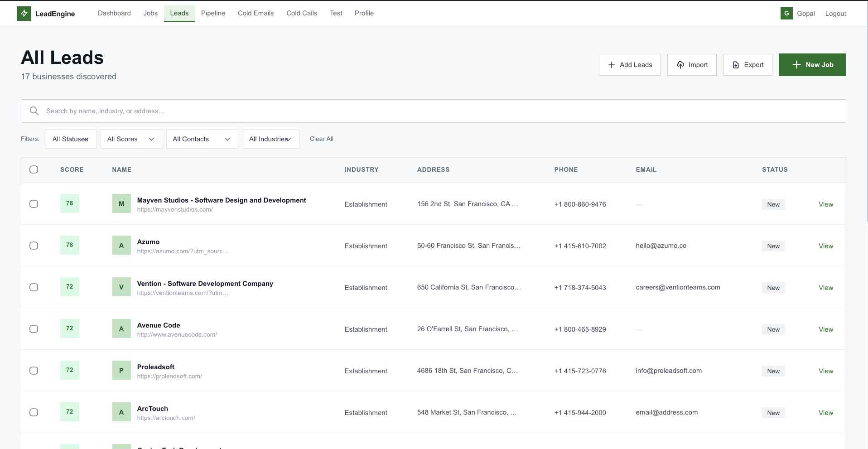
Task: Click the Azumo avatar letter A
Action: click(x=121, y=245)
